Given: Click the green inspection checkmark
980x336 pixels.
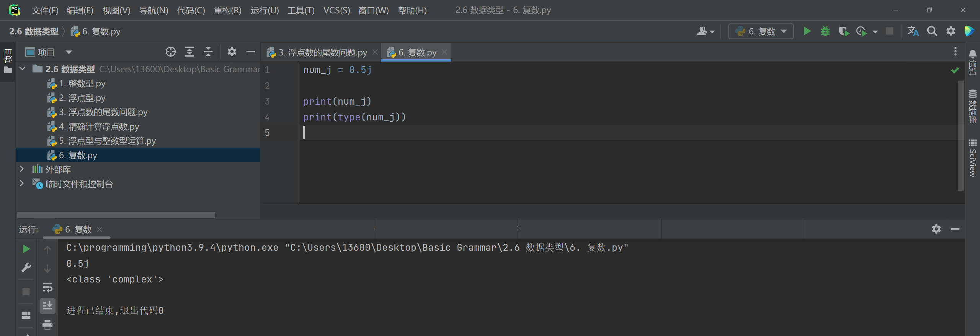Looking at the screenshot, I should point(955,70).
